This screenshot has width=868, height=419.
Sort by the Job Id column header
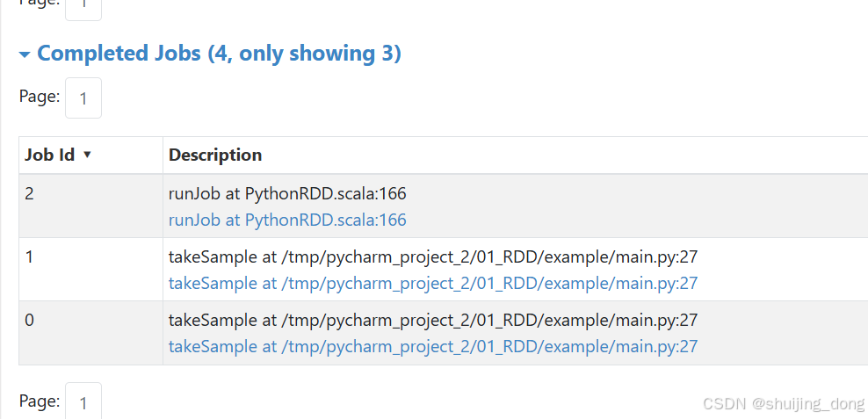point(50,155)
